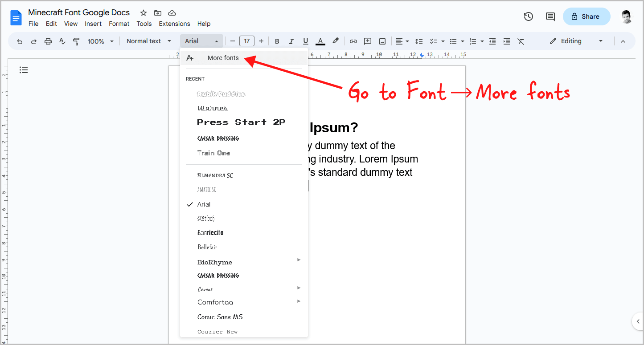Open the Extensions menu
Image resolution: width=644 pixels, height=345 pixels.
[174, 24]
